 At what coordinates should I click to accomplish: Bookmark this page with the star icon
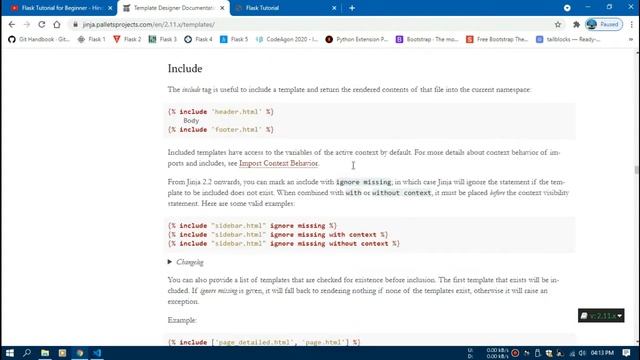point(558,24)
